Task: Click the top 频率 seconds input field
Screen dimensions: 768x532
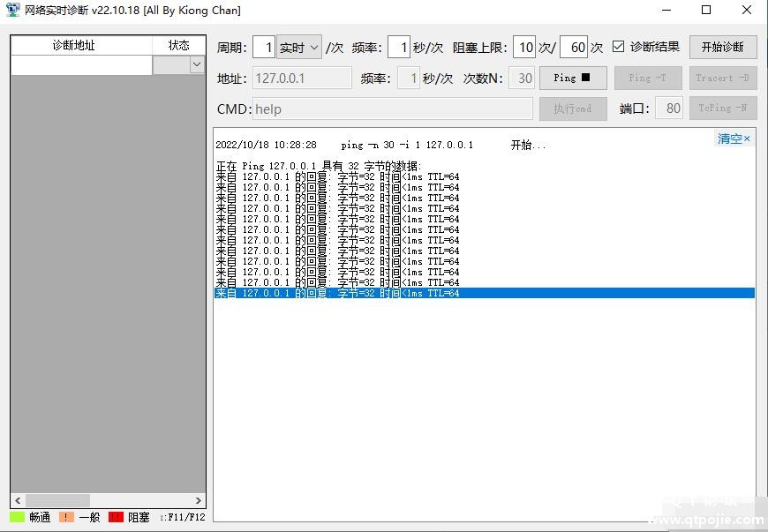Action: (x=399, y=48)
